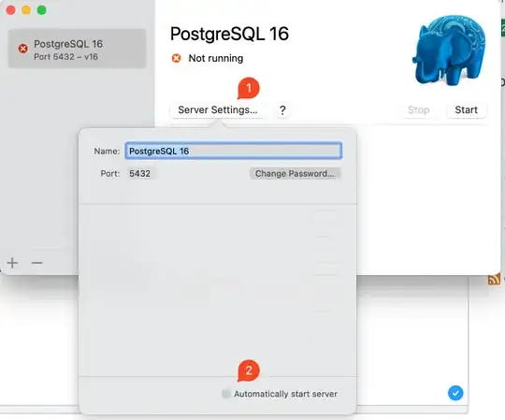The height and width of the screenshot is (420, 505).
Task: Click Port 5432 – v16 sidebar subtitle
Action: coord(66,57)
